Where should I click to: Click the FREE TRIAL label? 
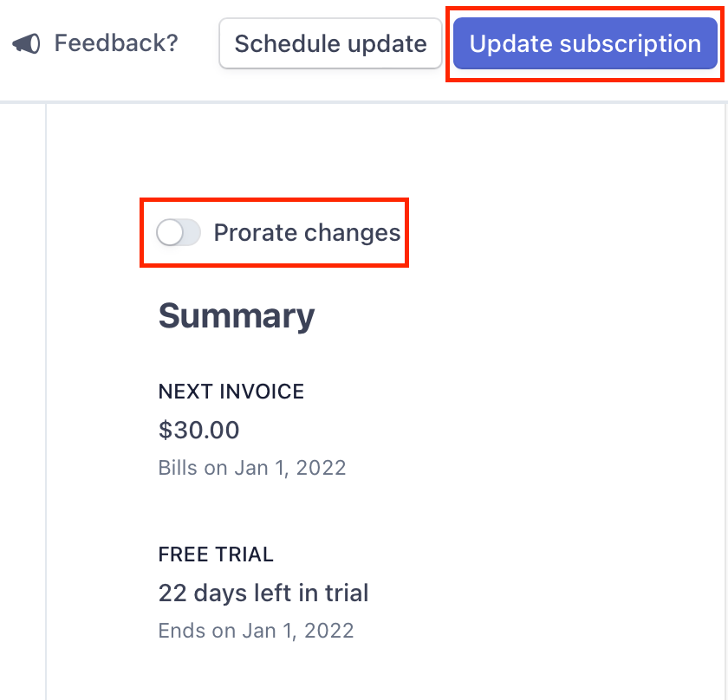click(216, 554)
